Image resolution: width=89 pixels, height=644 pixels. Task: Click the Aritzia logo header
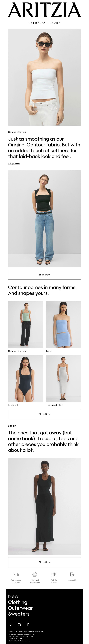coord(44,10)
